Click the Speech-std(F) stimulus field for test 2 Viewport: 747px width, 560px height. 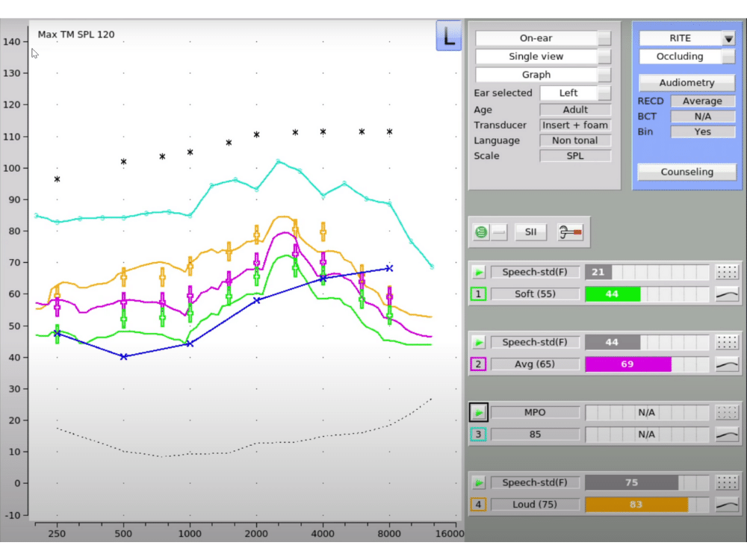(x=536, y=341)
